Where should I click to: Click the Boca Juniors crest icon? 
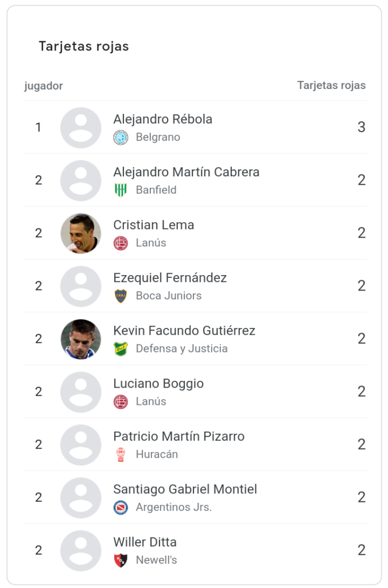[x=121, y=296]
